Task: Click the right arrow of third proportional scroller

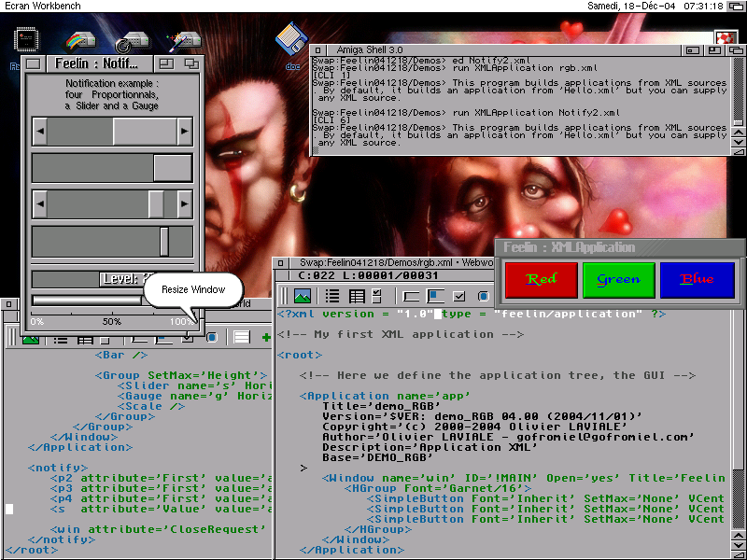Action: [x=184, y=203]
